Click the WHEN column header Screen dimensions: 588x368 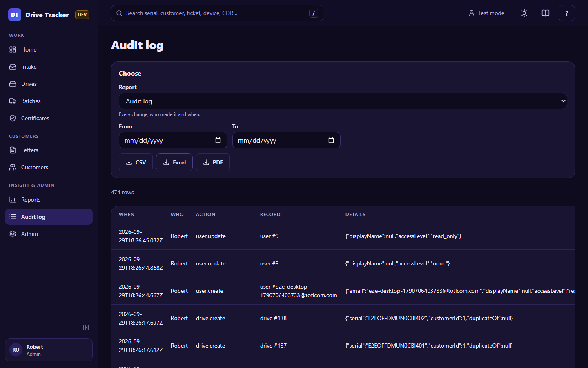click(127, 215)
